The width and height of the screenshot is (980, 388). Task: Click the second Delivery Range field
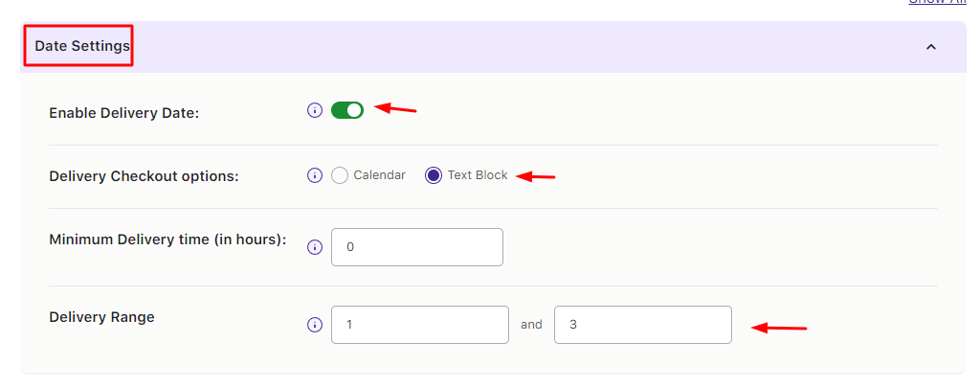642,325
